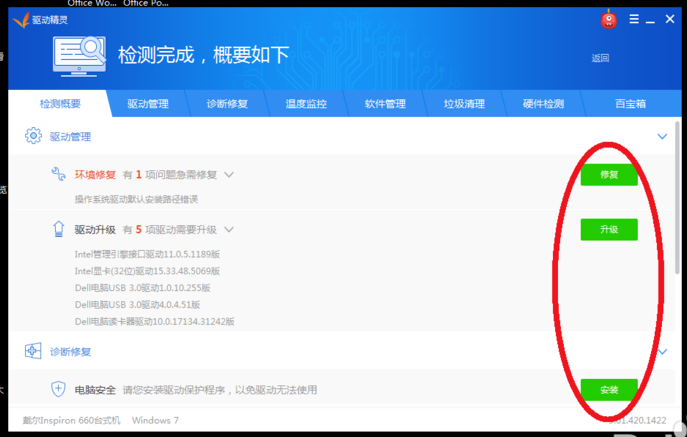Screen dimensions: 687x437
Task: Click the wrench icon for 环境修复
Action: tap(58, 174)
